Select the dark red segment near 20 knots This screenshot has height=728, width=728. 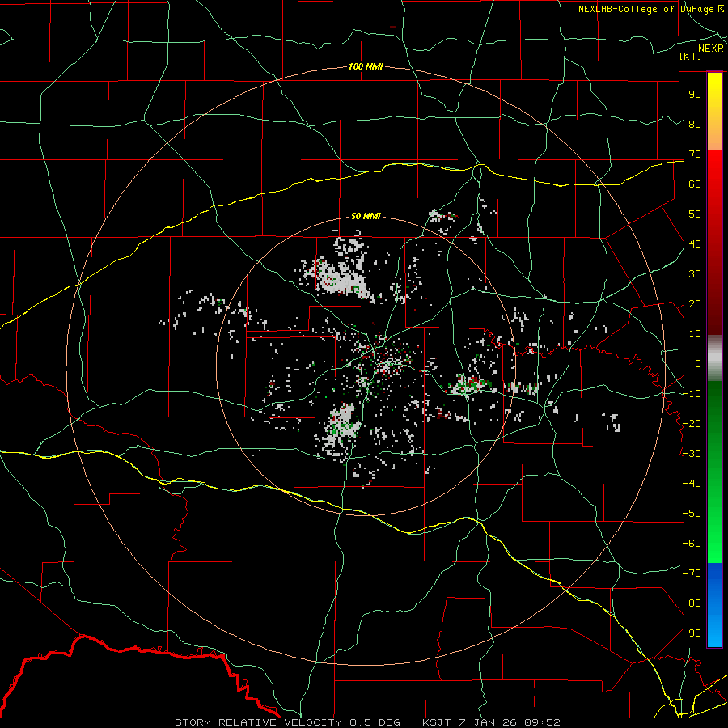tap(714, 304)
